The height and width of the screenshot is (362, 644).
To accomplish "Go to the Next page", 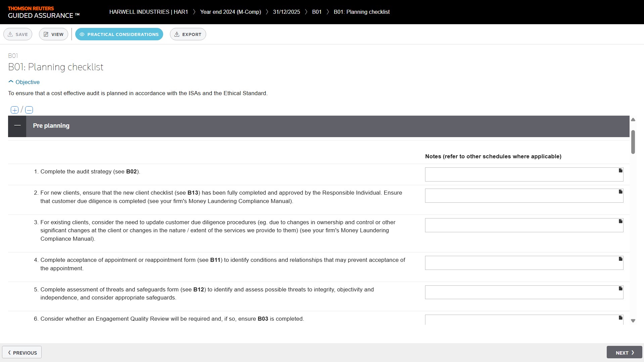I will 624,353.
